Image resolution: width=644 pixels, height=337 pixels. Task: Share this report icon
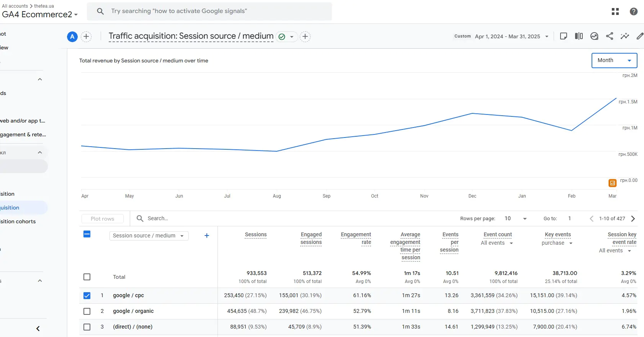[610, 36]
